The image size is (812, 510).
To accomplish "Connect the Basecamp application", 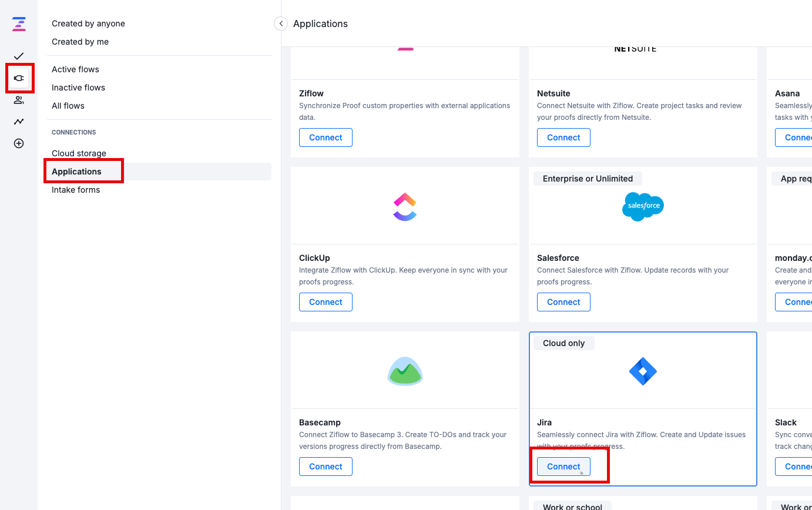I will click(326, 467).
